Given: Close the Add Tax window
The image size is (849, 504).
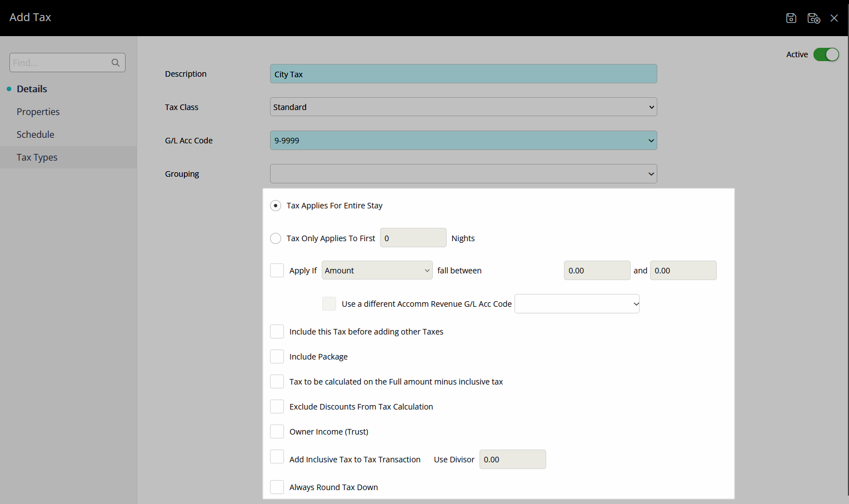Looking at the screenshot, I should [834, 18].
